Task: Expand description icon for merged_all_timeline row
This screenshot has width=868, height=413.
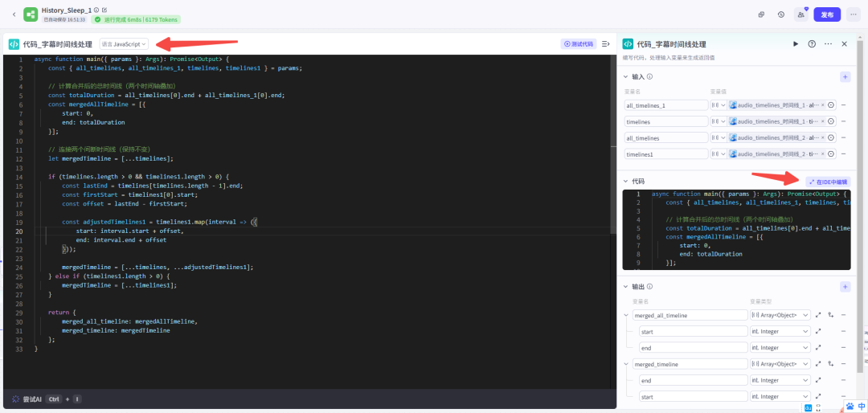Action: click(818, 315)
